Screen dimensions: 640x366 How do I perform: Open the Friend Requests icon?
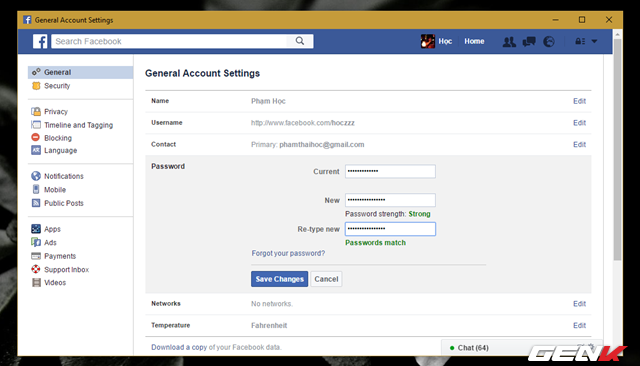point(509,42)
